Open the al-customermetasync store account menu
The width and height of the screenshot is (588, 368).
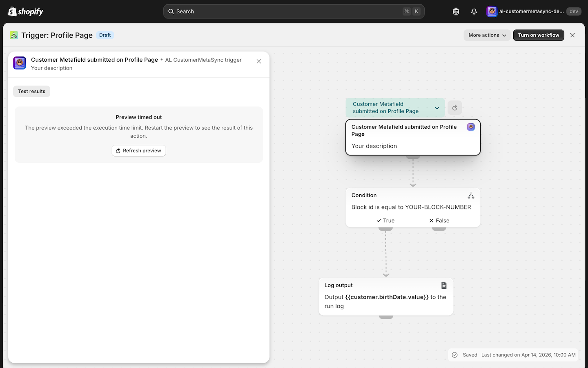pos(534,11)
